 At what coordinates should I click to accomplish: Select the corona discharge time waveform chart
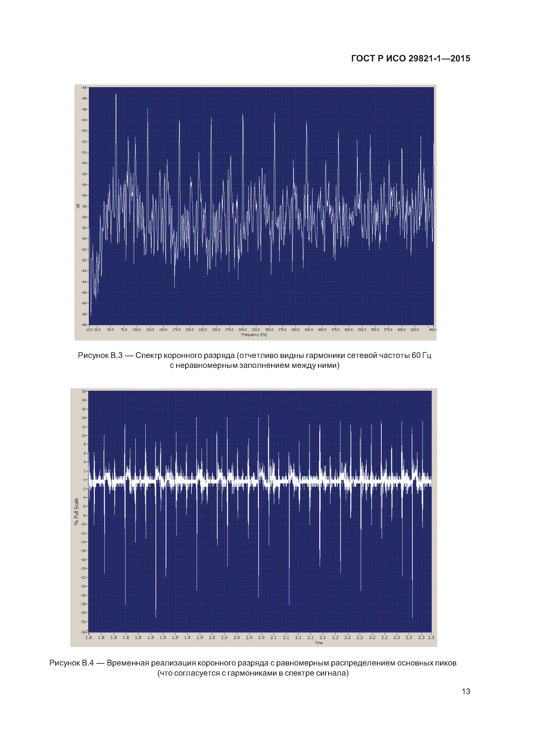pyautogui.click(x=254, y=518)
